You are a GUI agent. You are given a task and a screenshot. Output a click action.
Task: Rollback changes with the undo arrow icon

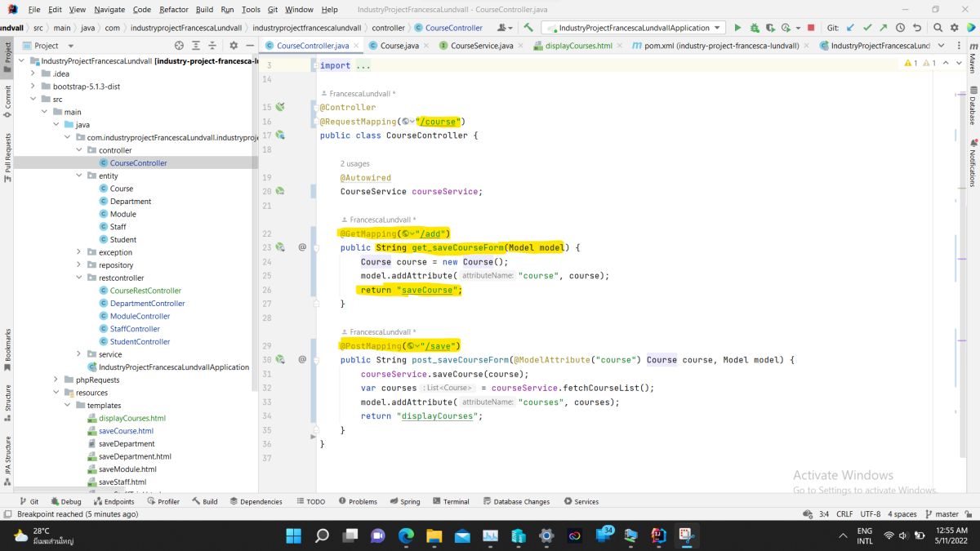(x=916, y=28)
